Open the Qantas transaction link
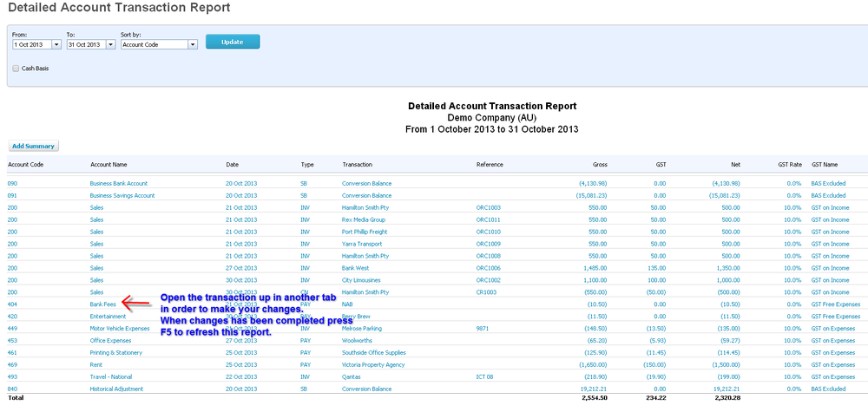 353,377
